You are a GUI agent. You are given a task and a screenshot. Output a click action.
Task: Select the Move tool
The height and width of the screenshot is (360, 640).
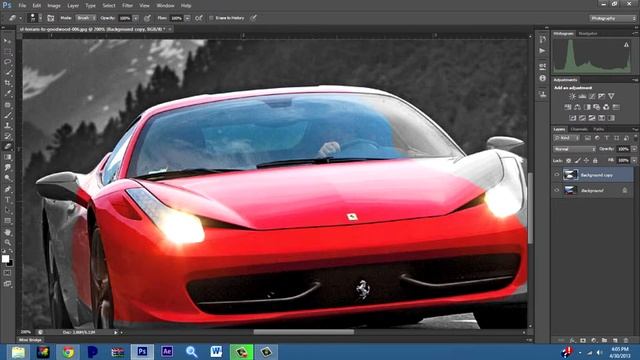click(x=7, y=41)
